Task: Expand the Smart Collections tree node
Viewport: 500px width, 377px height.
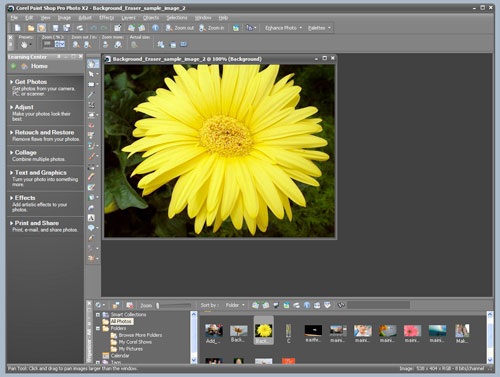Action: click(98, 314)
